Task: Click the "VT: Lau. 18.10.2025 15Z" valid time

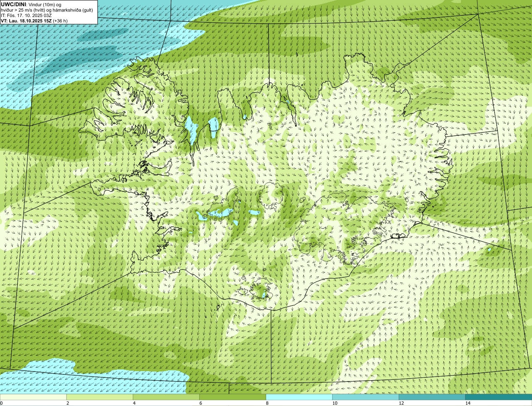Action: 26,21
